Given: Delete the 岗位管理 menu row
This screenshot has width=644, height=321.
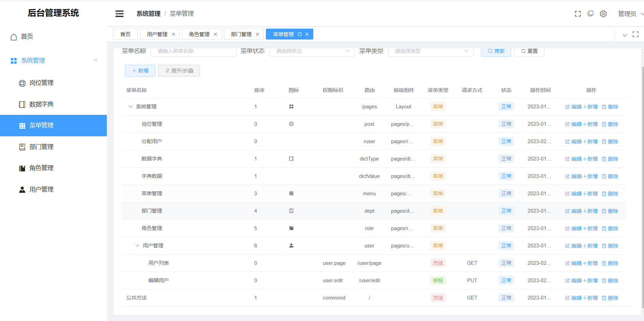Looking at the screenshot, I should (x=610, y=124).
